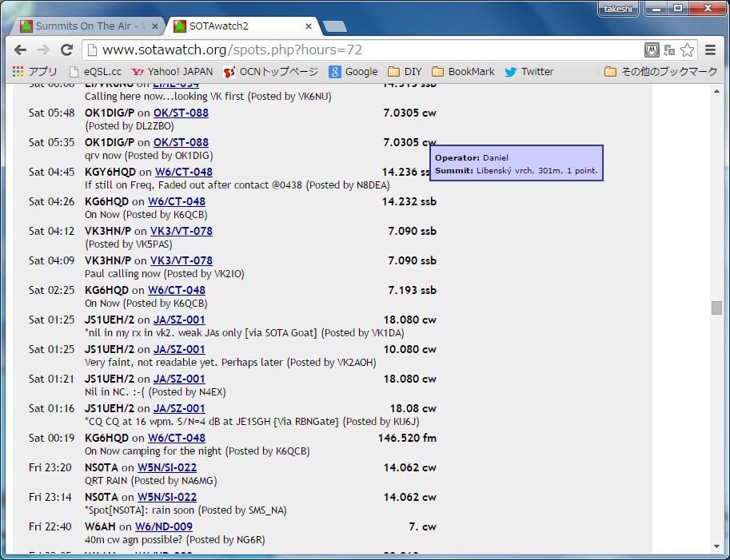Open the Chrome hamburger menu

[x=710, y=50]
